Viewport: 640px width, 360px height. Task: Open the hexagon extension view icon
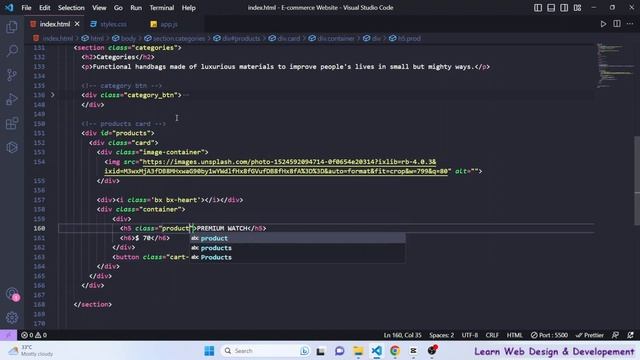[12, 147]
